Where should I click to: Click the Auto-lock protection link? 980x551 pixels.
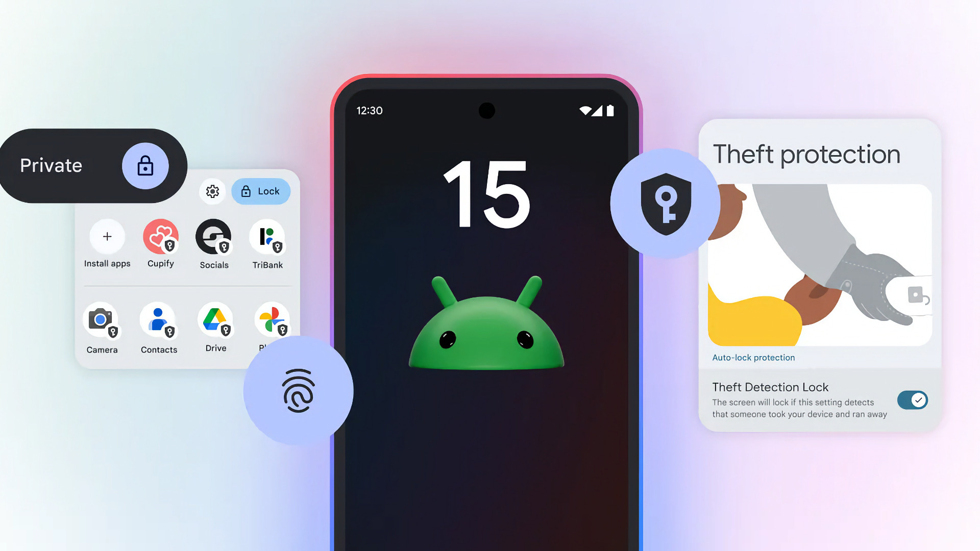[753, 357]
